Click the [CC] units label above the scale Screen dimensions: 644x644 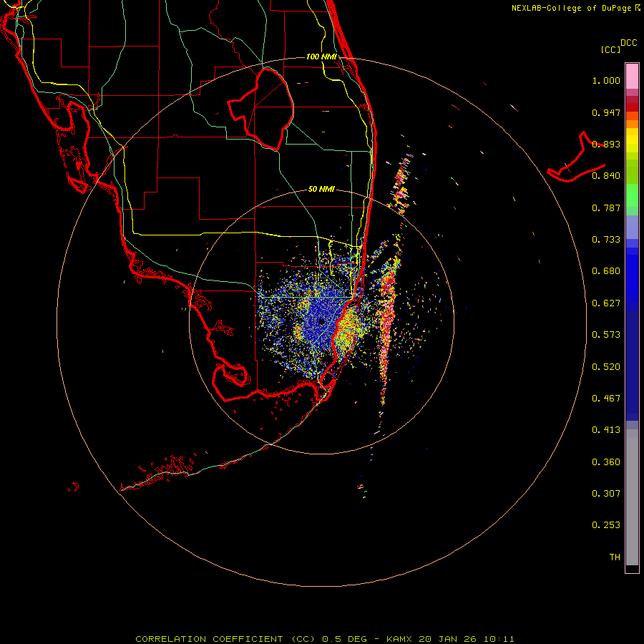(x=610, y=49)
